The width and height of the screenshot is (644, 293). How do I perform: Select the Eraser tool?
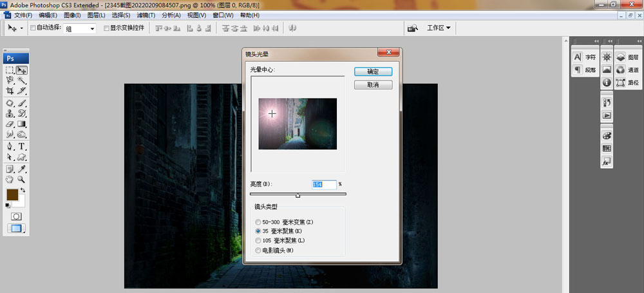pyautogui.click(x=10, y=124)
